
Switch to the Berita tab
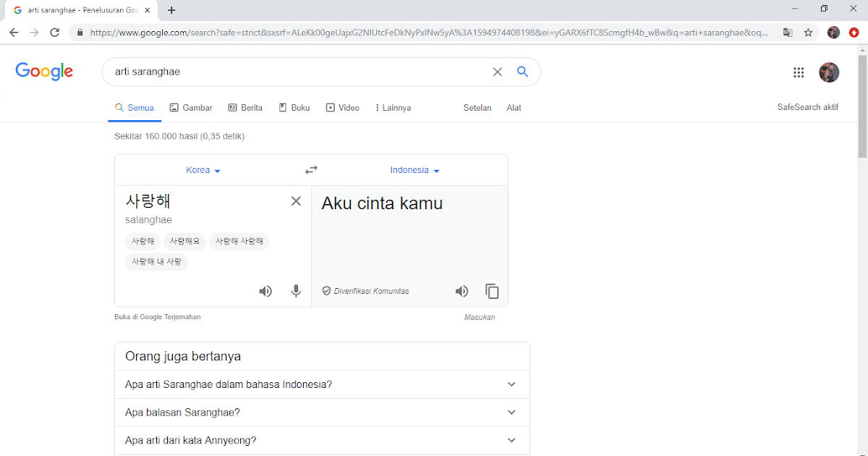point(245,108)
